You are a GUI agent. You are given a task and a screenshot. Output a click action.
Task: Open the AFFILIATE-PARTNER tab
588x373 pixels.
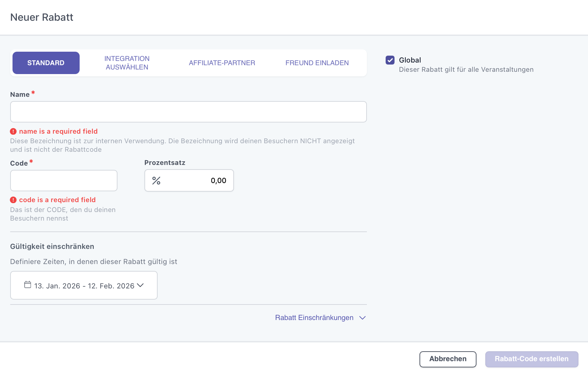[x=222, y=63]
